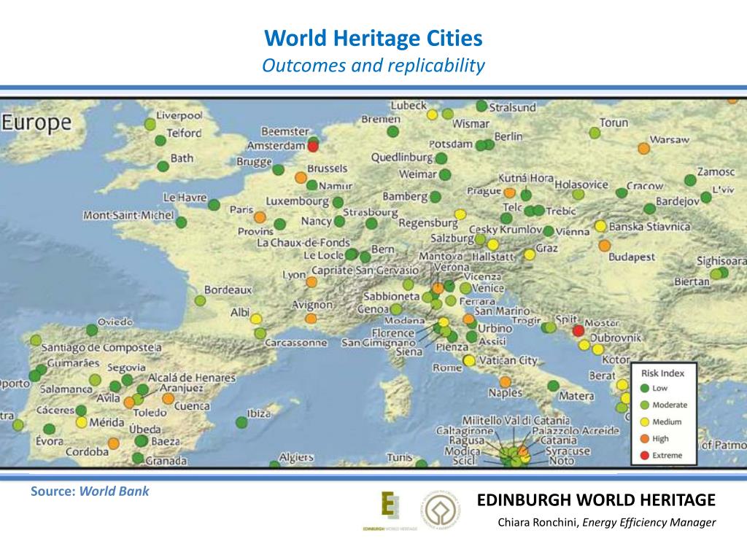Click the 'Europe' map label
The image size is (747, 560).
[36, 122]
